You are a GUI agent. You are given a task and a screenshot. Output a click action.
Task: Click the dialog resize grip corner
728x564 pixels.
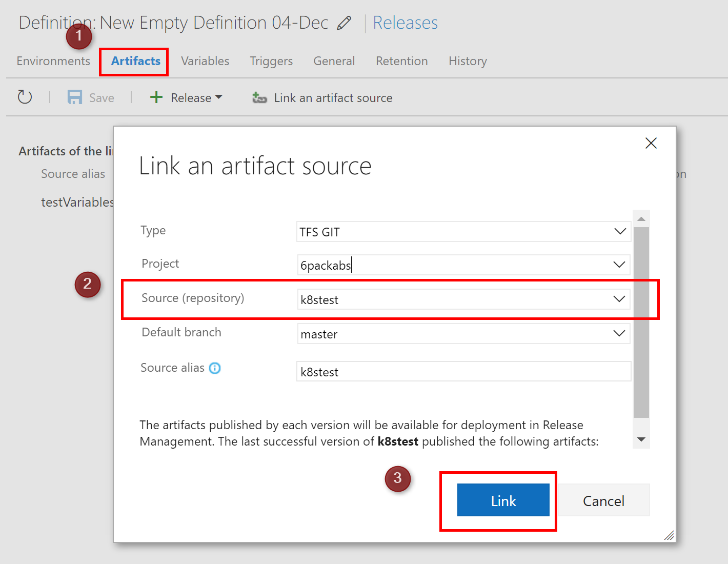[x=669, y=536]
